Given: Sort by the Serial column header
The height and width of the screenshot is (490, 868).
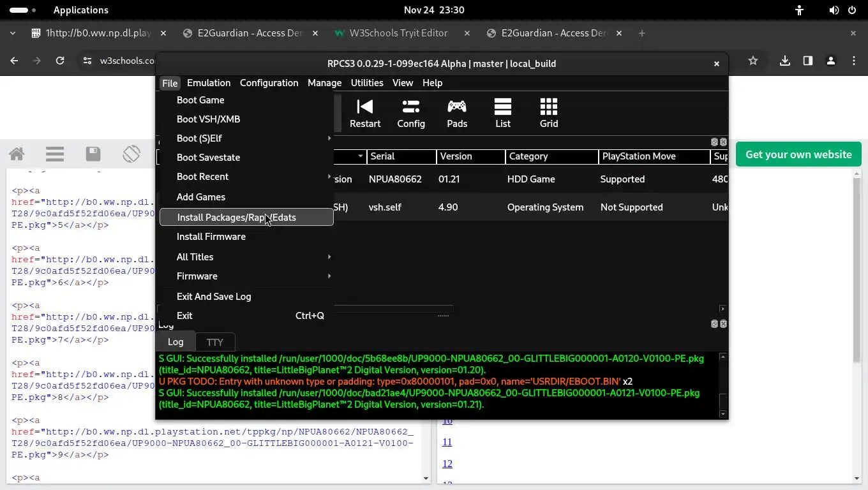Looking at the screenshot, I should click(401, 156).
